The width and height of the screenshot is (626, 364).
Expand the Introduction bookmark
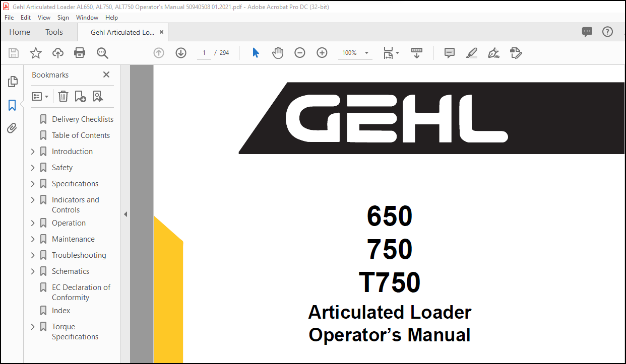pos(33,152)
